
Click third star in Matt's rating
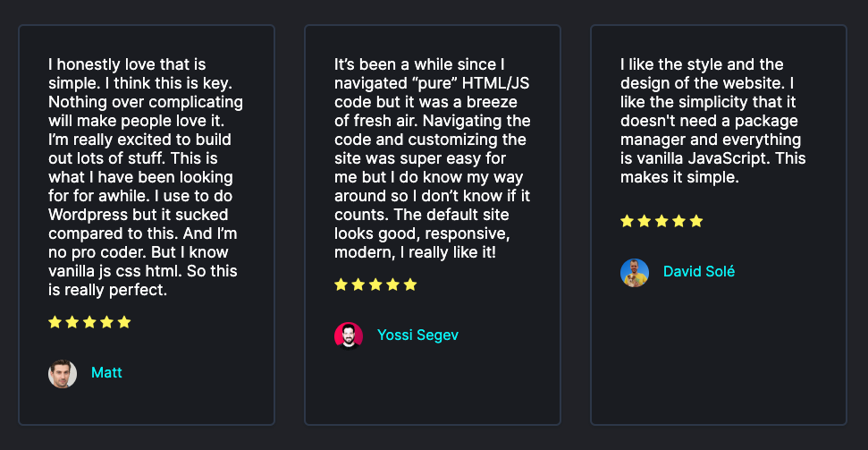89,322
